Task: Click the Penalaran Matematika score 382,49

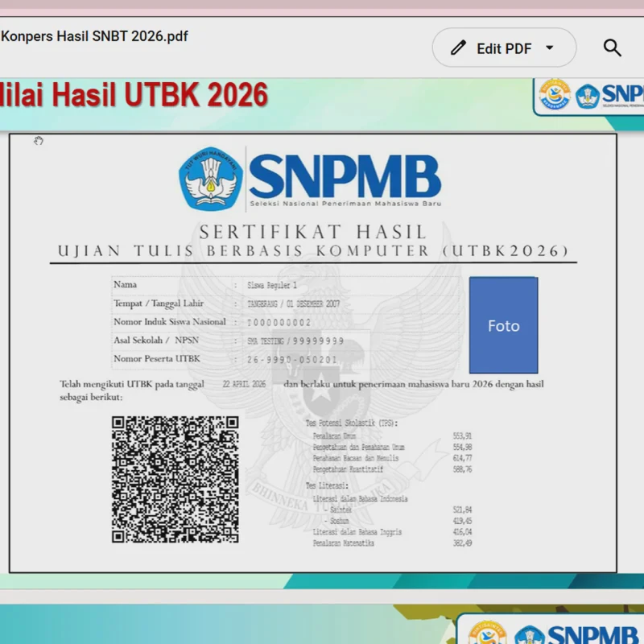Action: (462, 543)
